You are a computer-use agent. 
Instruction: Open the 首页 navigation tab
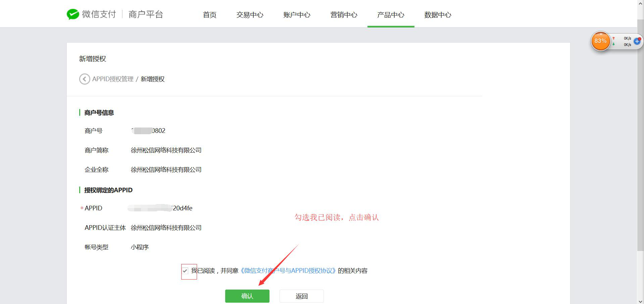point(210,15)
